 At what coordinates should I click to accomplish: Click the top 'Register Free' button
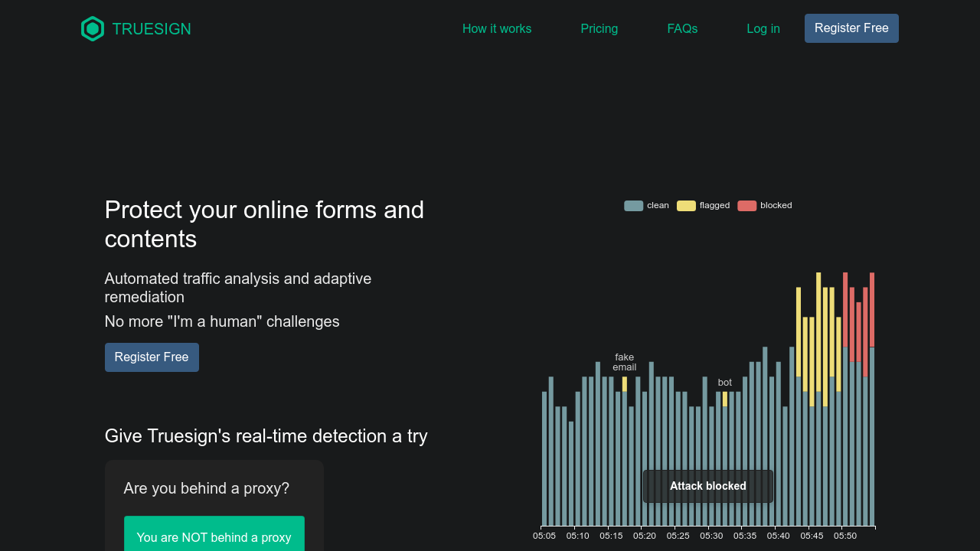click(x=851, y=28)
